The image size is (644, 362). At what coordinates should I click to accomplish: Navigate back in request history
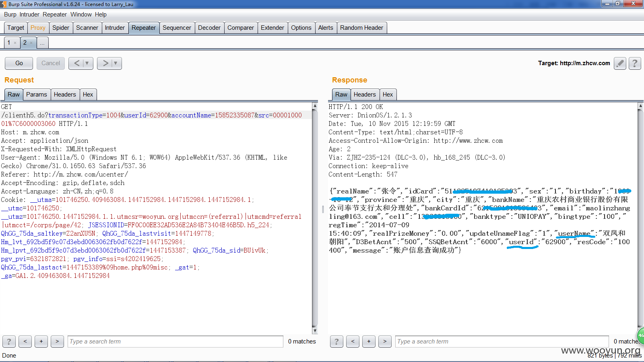[x=76, y=63]
